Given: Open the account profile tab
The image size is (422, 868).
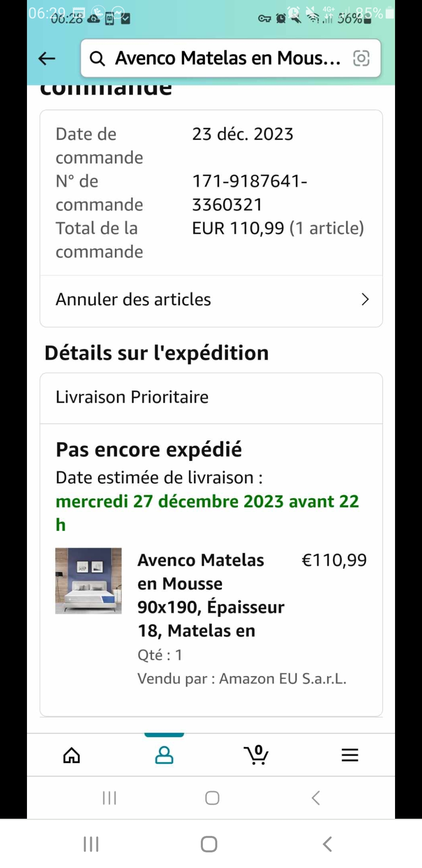Looking at the screenshot, I should click(164, 755).
